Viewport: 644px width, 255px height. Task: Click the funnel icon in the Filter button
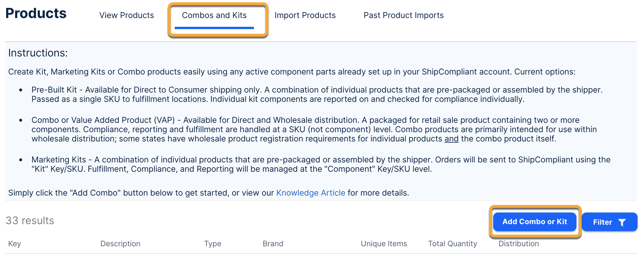[622, 222]
